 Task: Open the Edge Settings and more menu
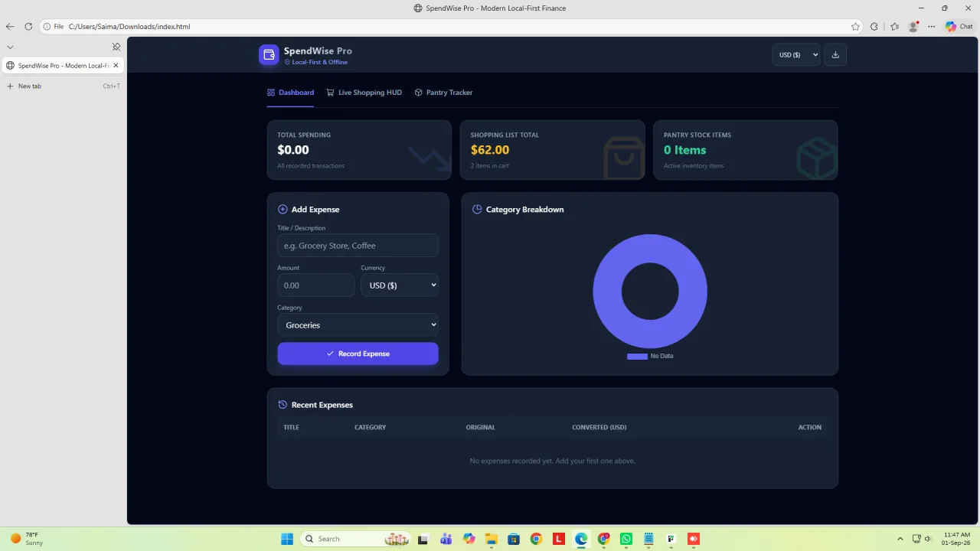[932, 27]
